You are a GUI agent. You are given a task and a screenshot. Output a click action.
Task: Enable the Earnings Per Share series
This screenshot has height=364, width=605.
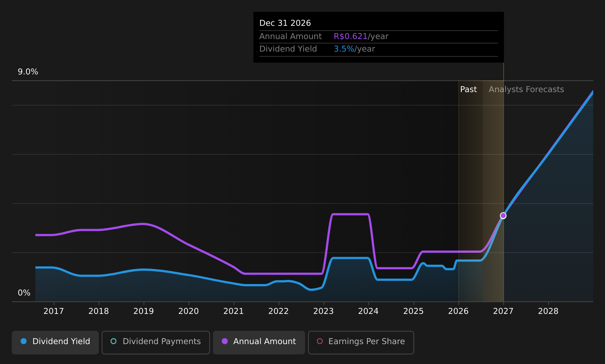point(361,342)
